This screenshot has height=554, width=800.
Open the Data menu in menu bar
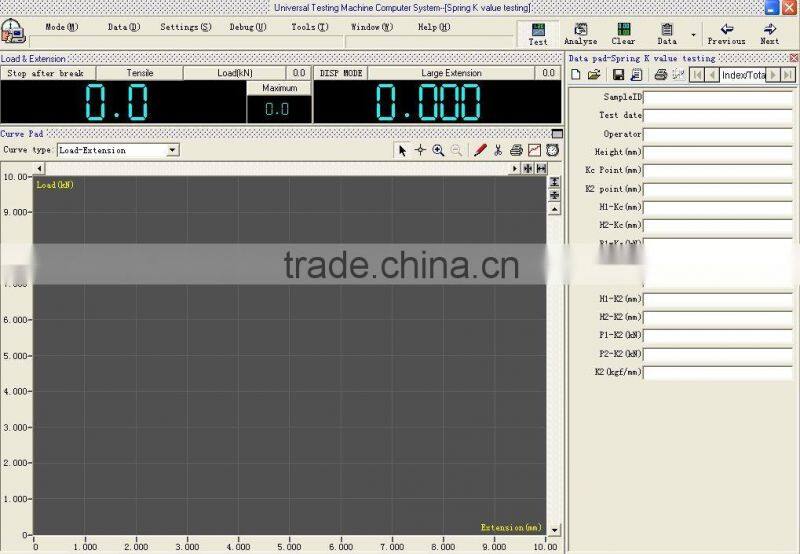click(x=123, y=27)
